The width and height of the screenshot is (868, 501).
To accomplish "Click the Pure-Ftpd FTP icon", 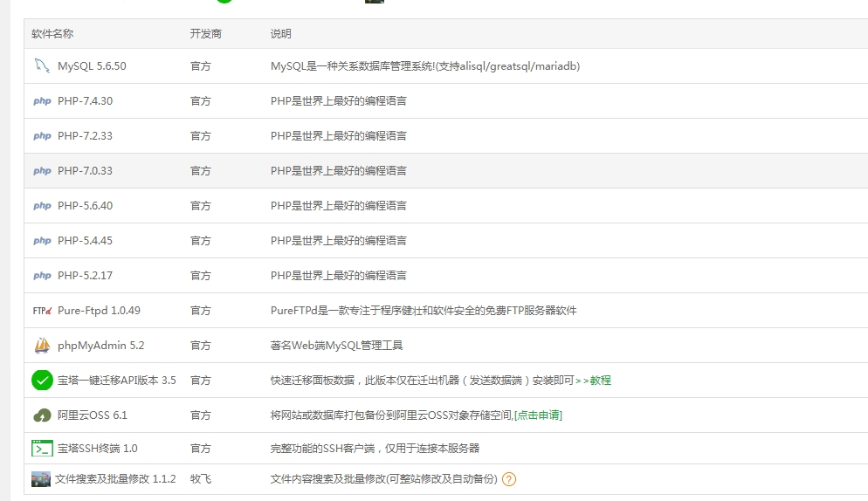I will coord(42,311).
